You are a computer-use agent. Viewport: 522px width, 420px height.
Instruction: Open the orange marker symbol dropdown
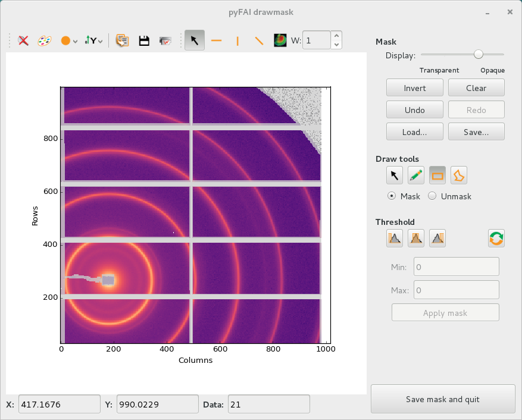[70, 40]
